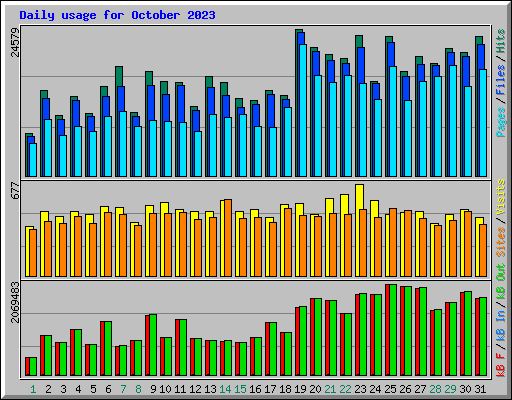
Task: Click day 3 on the x-axis
Action: (63, 389)
